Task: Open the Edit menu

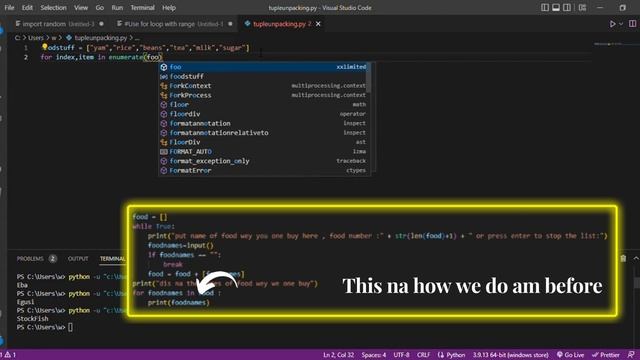Action: tap(27, 8)
